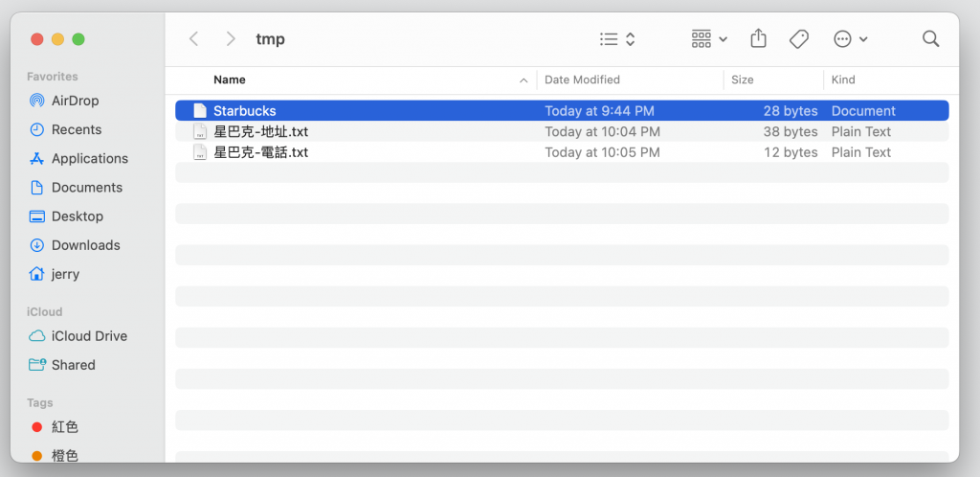Image resolution: width=980 pixels, height=477 pixels.
Task: Sort by Date Modified column header
Action: pyautogui.click(x=582, y=79)
